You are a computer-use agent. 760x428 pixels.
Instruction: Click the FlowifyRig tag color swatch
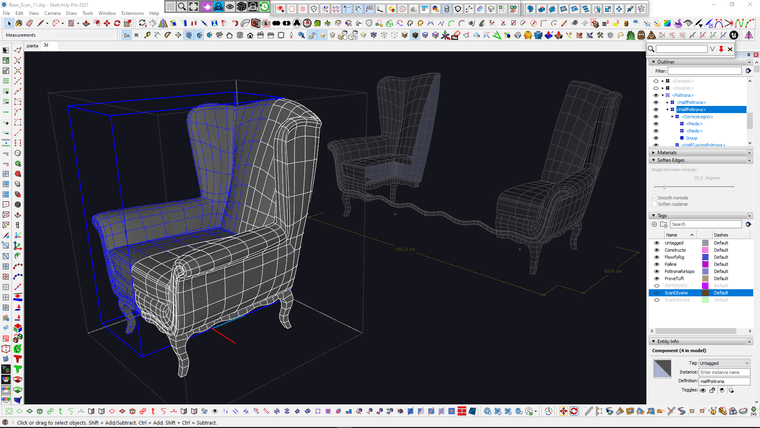(705, 257)
